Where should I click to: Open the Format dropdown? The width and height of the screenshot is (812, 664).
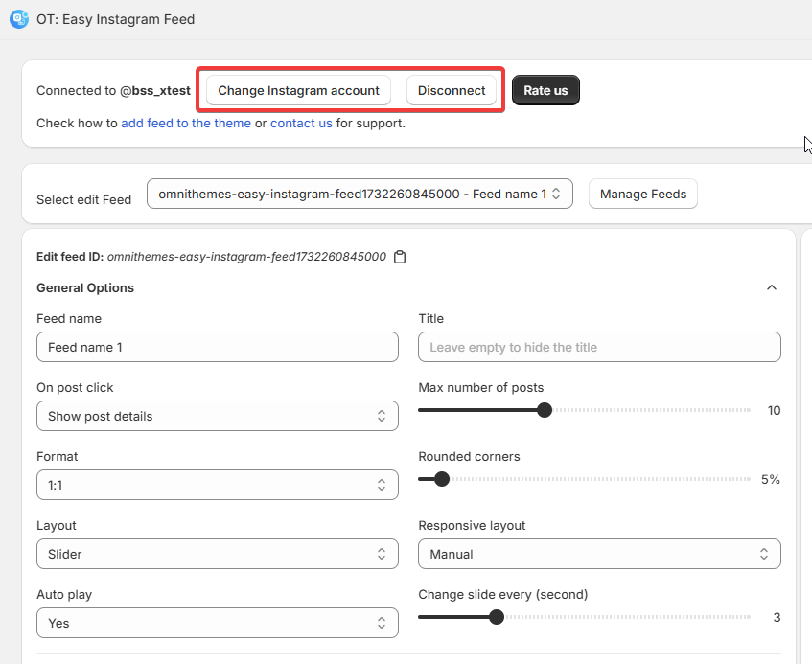click(217, 485)
